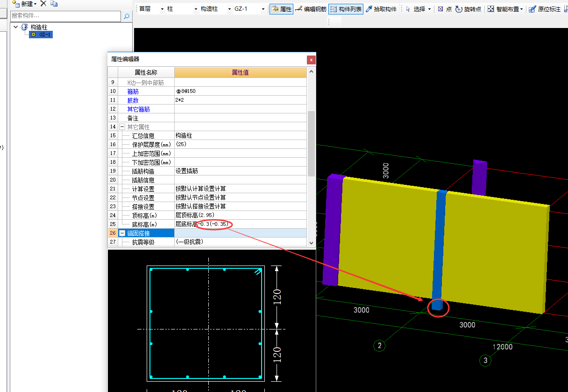568x392 pixels.
Task: Click the 备注 row value cell
Action: coord(241,118)
